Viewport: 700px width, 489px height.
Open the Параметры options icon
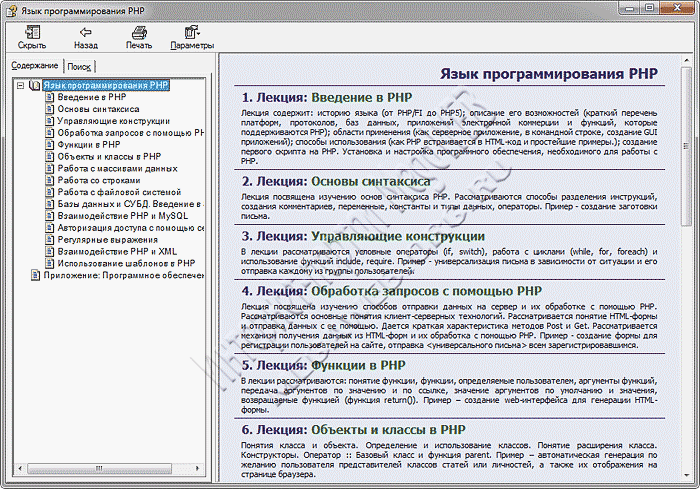tap(192, 32)
